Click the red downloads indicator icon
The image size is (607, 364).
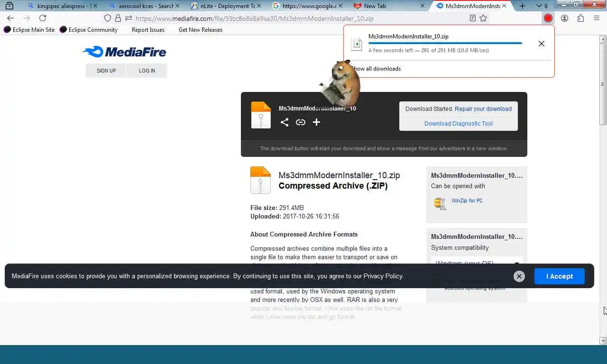(548, 18)
